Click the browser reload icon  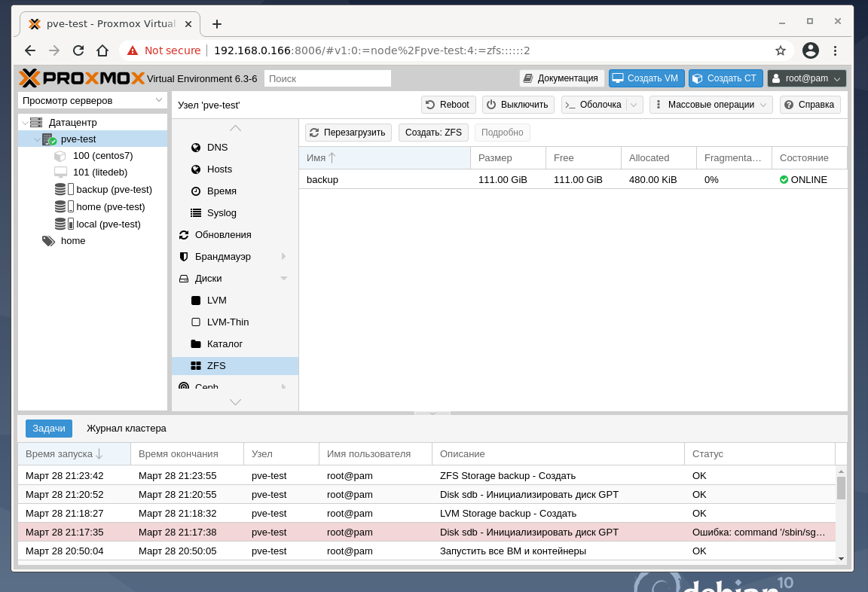pyautogui.click(x=78, y=50)
